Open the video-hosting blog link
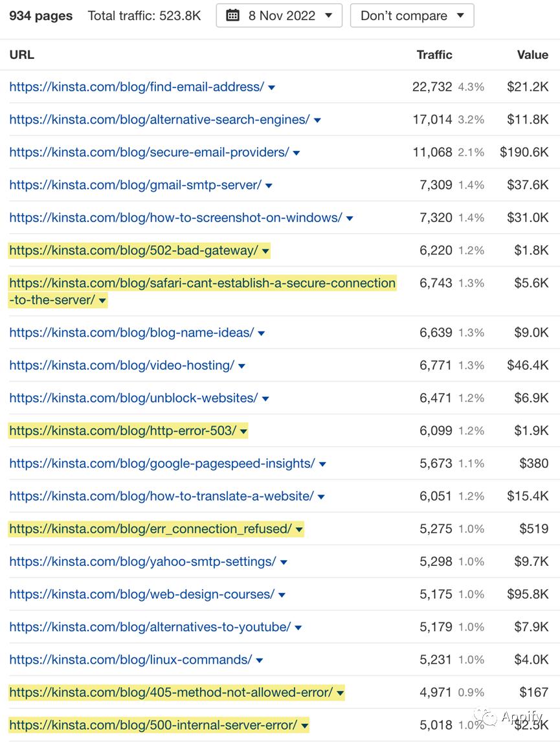Screen dimensions: 560x742 pyautogui.click(x=122, y=365)
